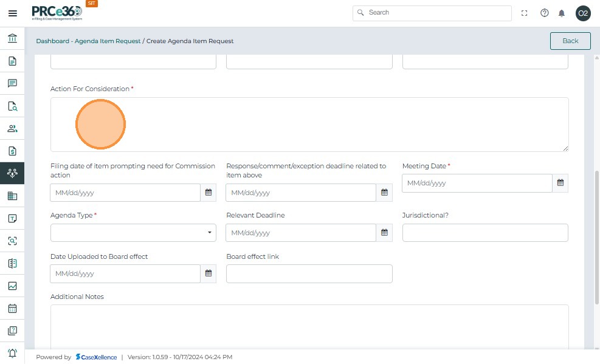This screenshot has width=600, height=364.
Task: Click the Back button
Action: coord(570,41)
